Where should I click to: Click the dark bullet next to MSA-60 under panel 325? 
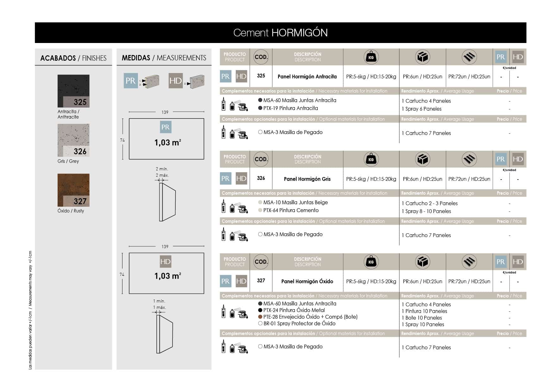(260, 100)
